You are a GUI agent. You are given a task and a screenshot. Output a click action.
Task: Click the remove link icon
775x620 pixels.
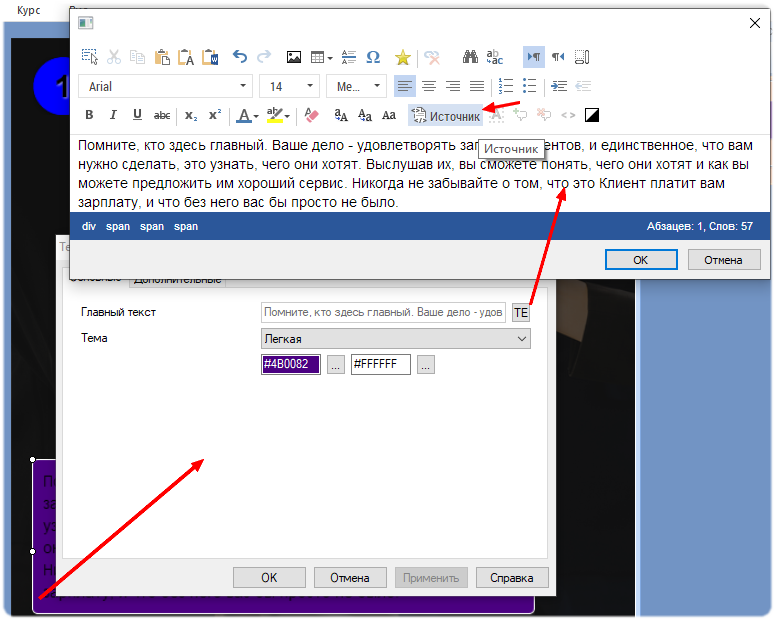(x=432, y=57)
